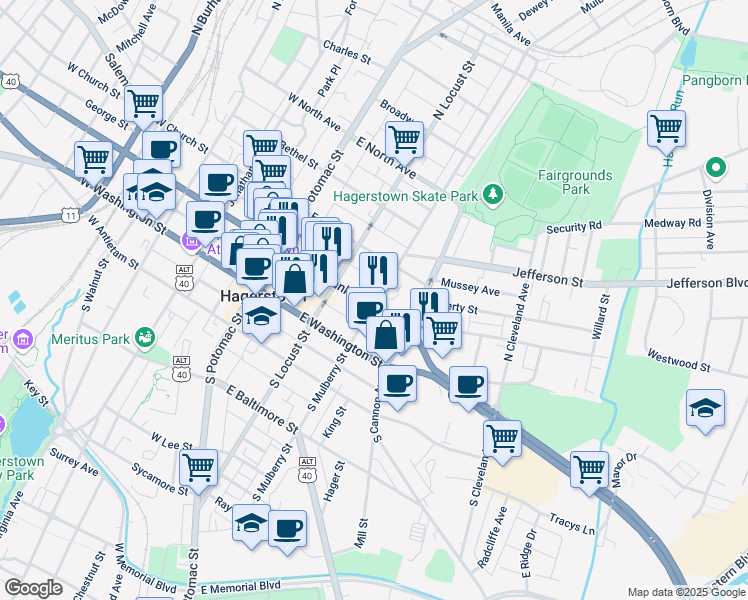Select the purple museum icon left of Meritus Park
Viewport: 748px width, 600px height.
pyautogui.click(x=23, y=340)
